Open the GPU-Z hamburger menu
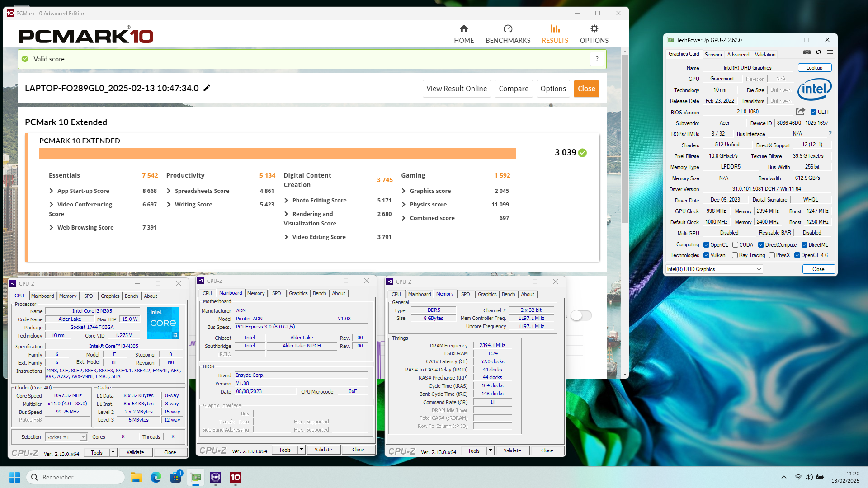 (830, 52)
